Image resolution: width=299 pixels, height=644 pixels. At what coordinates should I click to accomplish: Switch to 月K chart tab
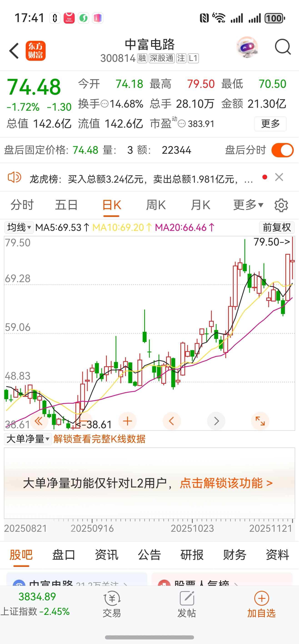pos(200,205)
